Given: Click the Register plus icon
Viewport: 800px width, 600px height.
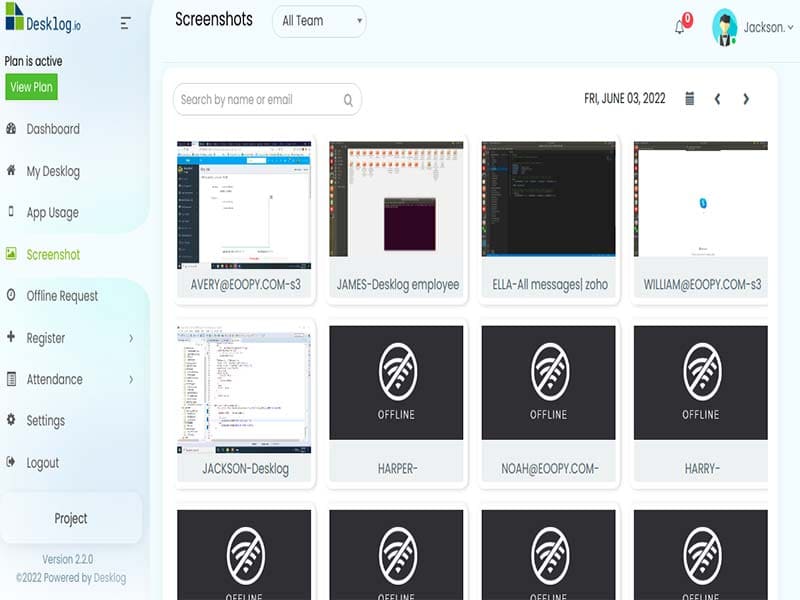Looking at the screenshot, I should tap(11, 337).
